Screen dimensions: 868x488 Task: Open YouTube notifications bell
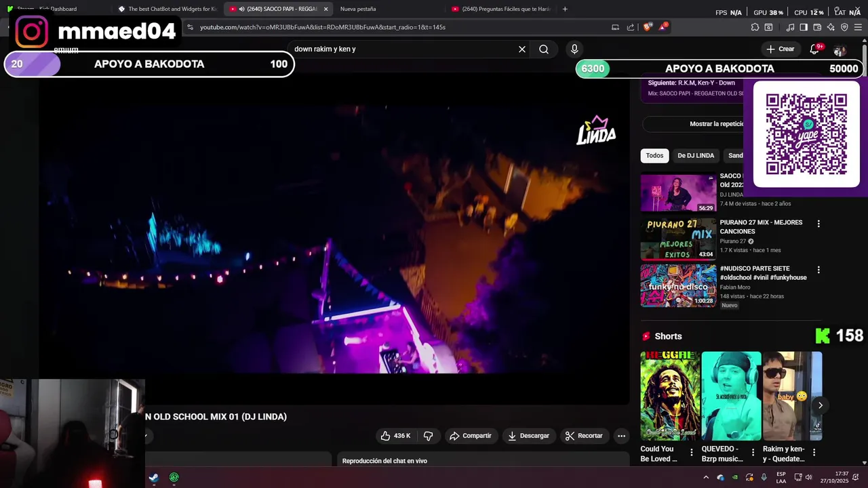(814, 49)
